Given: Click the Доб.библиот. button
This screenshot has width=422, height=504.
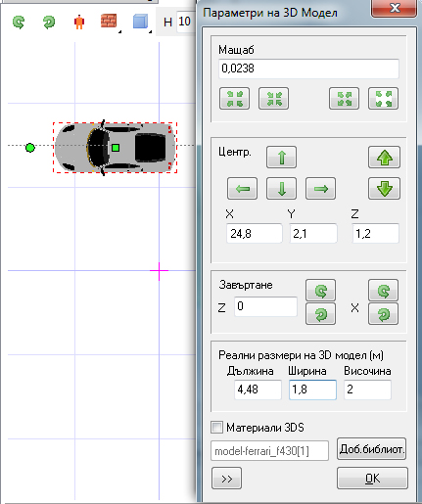Looking at the screenshot, I should tap(371, 449).
